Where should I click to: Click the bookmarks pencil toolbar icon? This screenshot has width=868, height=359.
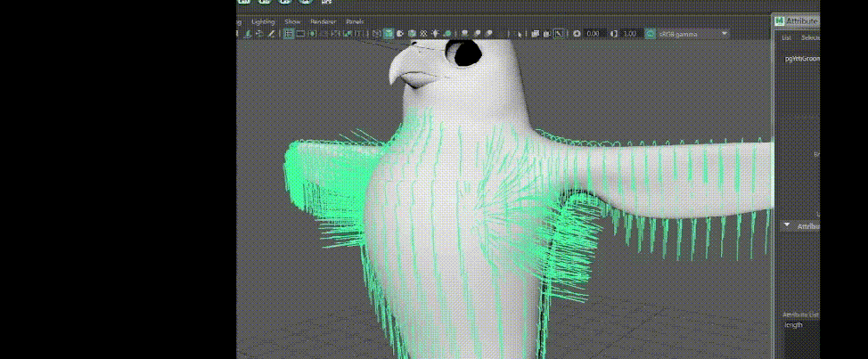click(272, 34)
